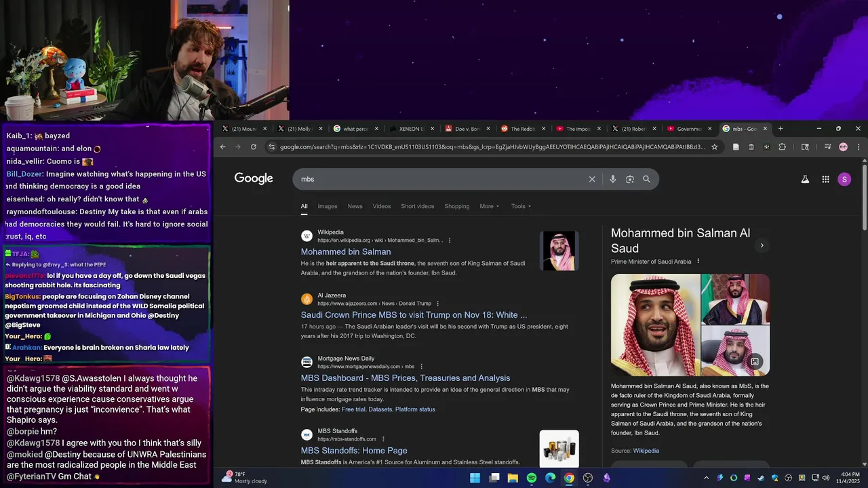Click the address bar URL

[x=492, y=146]
